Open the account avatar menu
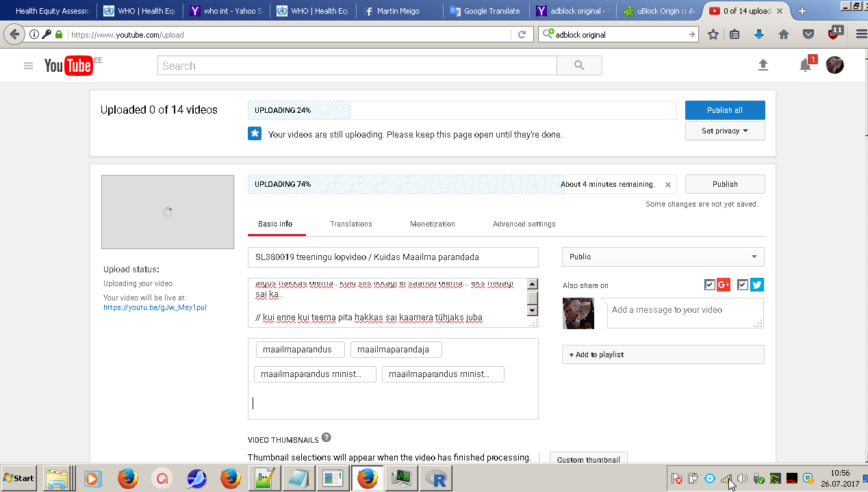This screenshot has width=868, height=492. point(834,65)
